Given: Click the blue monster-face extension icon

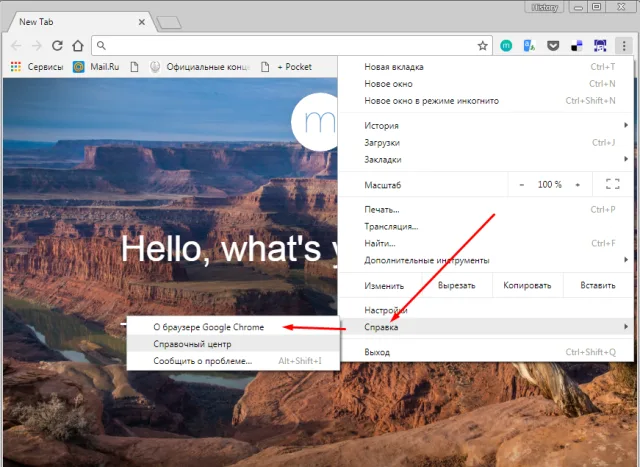Looking at the screenshot, I should [600, 46].
